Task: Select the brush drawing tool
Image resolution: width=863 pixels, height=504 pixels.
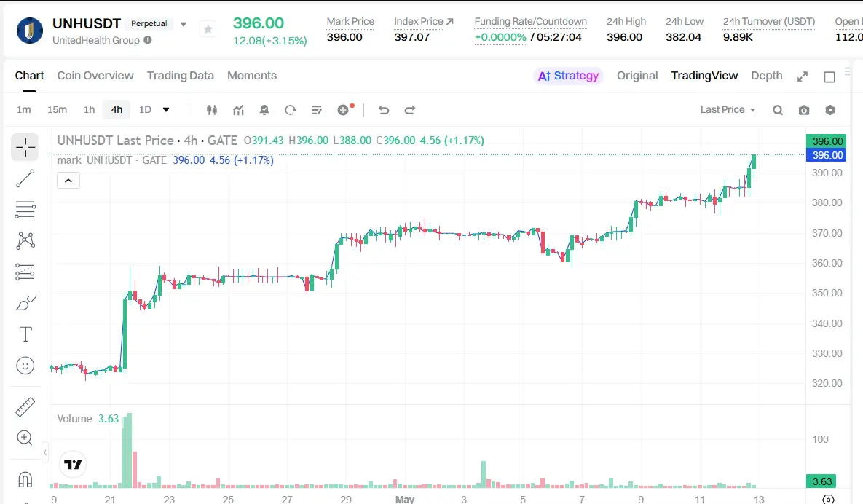Action: (x=25, y=303)
